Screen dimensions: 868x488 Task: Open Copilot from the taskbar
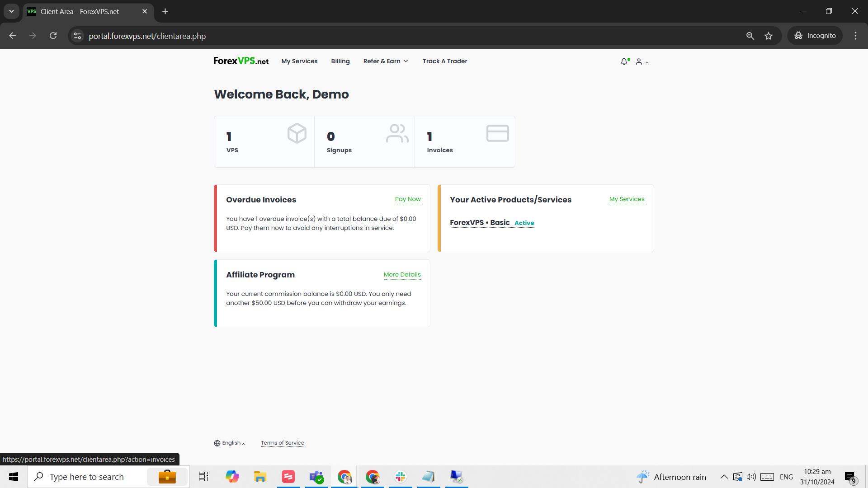click(232, 477)
